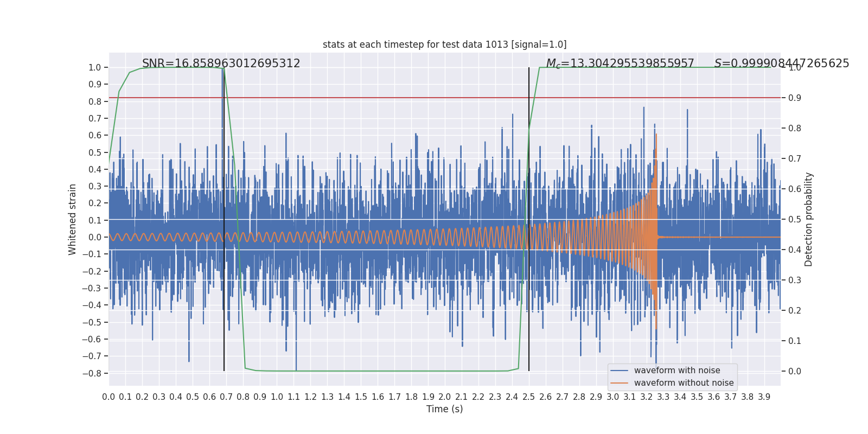Pick the blue line sample in the legend
Viewport: 868px width, 434px height.
(619, 371)
